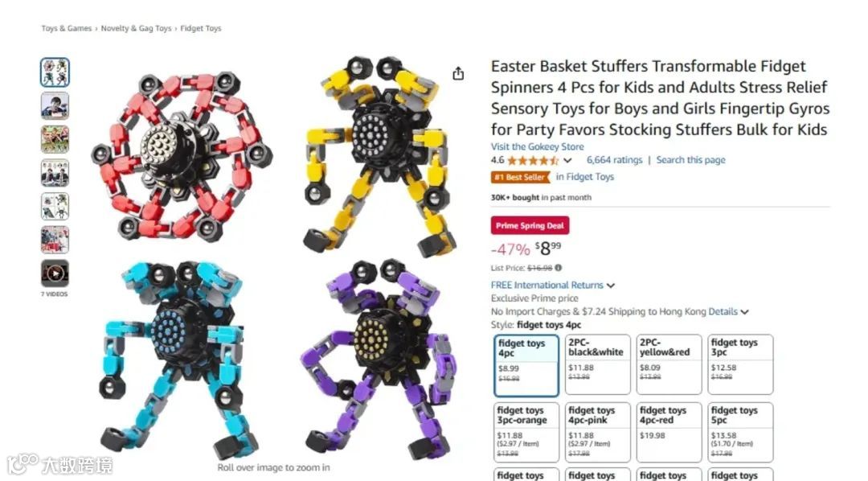Click the share icon above product image
868x481 pixels.
point(458,74)
